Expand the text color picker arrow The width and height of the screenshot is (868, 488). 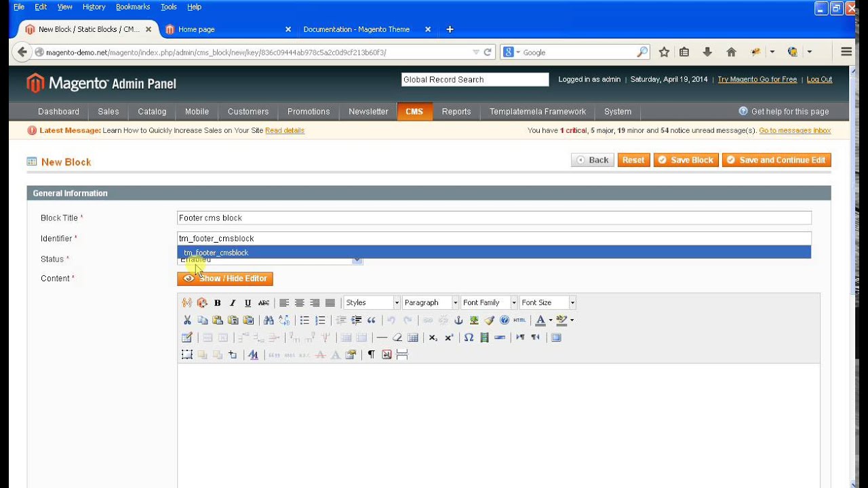point(551,320)
